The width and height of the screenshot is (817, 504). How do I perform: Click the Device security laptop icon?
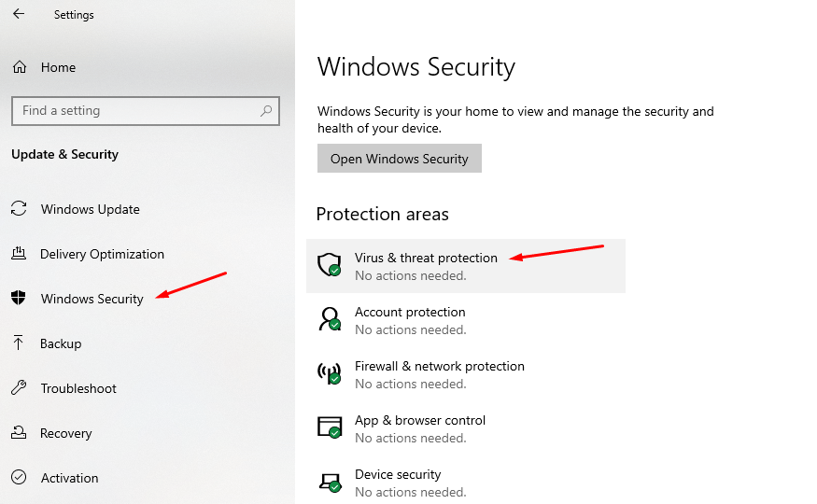click(331, 483)
